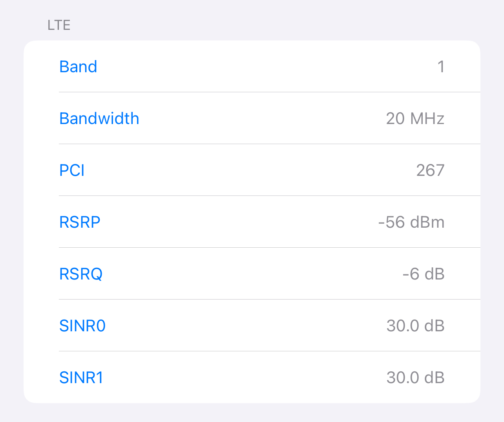Click the SINR0 30.0 dB value
The height and width of the screenshot is (422, 504).
[415, 326]
